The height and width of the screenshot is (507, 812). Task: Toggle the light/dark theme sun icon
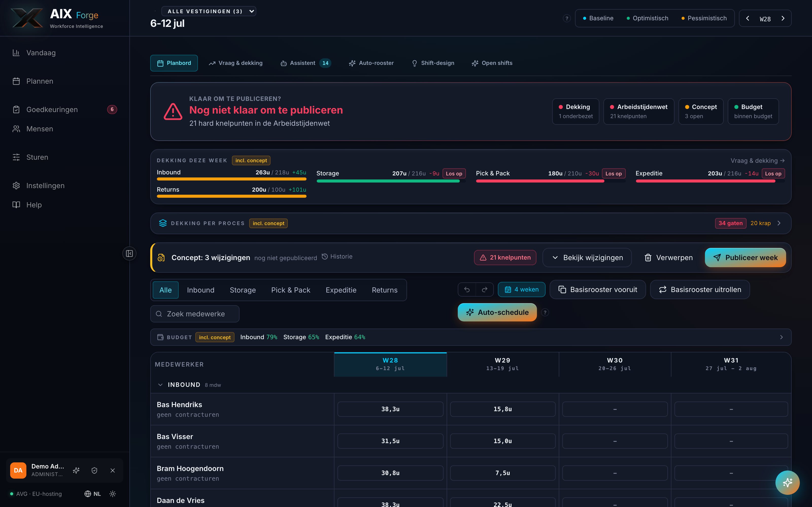pyautogui.click(x=113, y=494)
